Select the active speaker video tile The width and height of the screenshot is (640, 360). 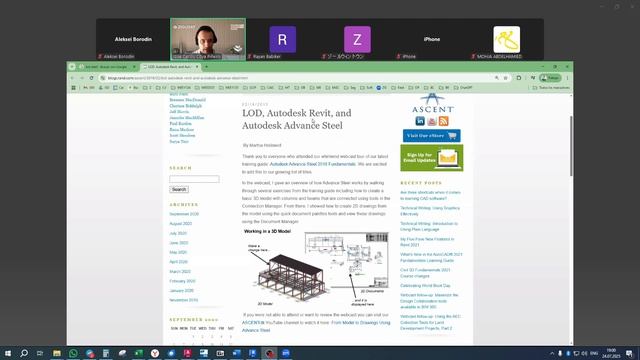pyautogui.click(x=208, y=40)
